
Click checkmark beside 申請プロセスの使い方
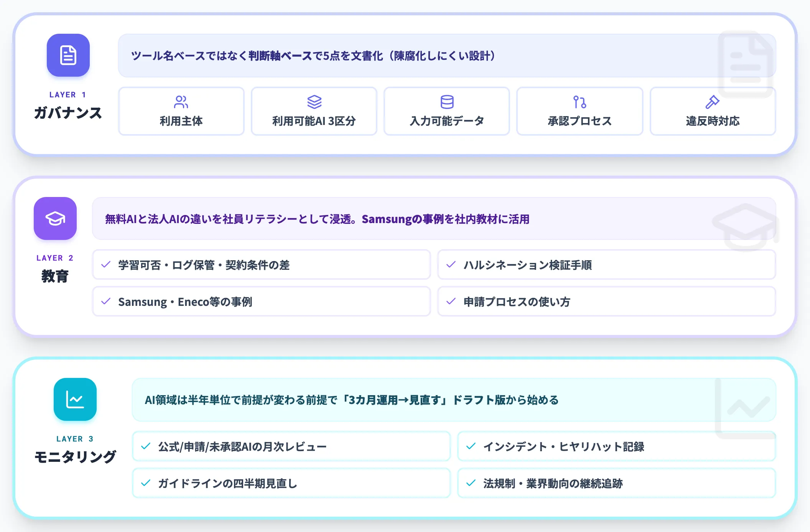point(451,301)
